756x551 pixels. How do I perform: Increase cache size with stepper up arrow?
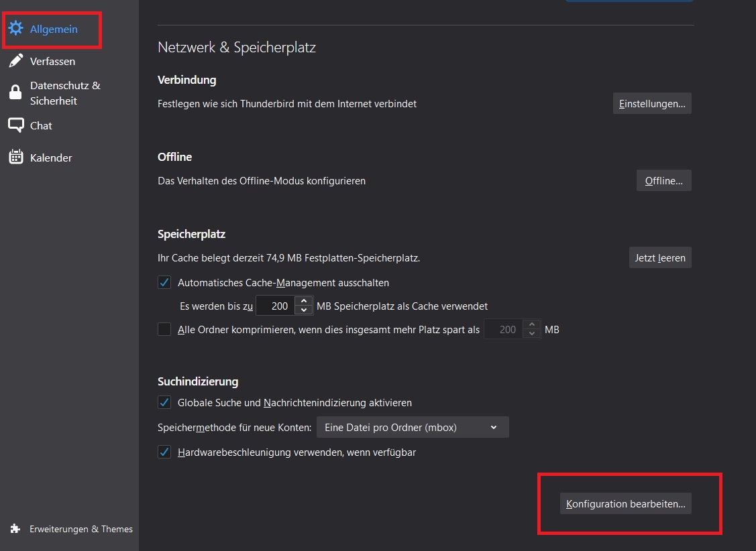tap(304, 302)
